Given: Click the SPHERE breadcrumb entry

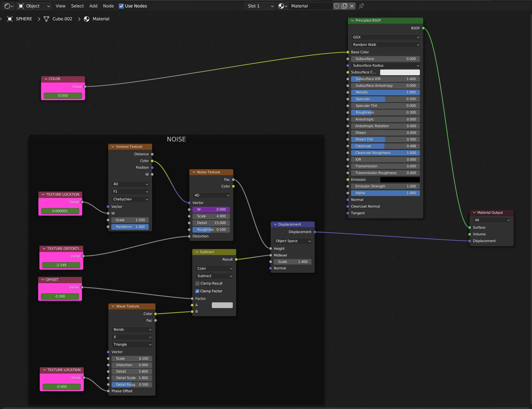Looking at the screenshot, I should pyautogui.click(x=24, y=19).
